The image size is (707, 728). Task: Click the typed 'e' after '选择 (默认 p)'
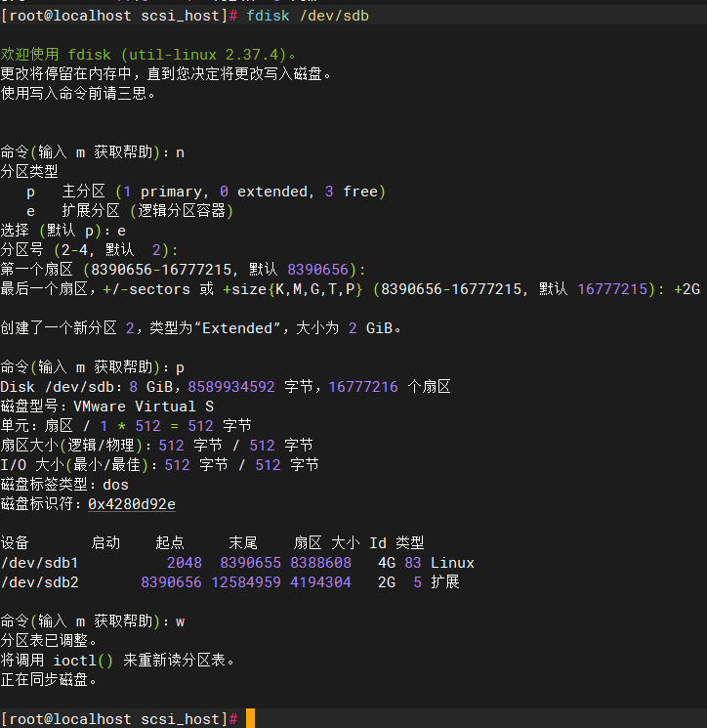coord(121,231)
